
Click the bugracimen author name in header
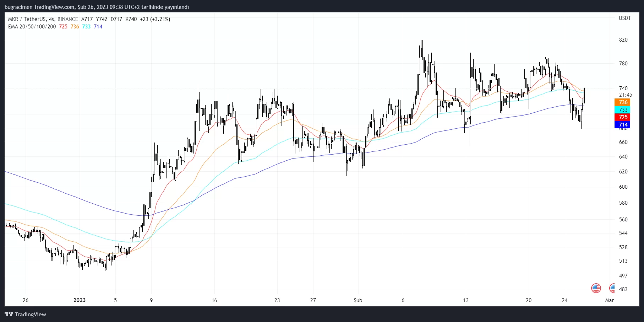tap(18, 7)
